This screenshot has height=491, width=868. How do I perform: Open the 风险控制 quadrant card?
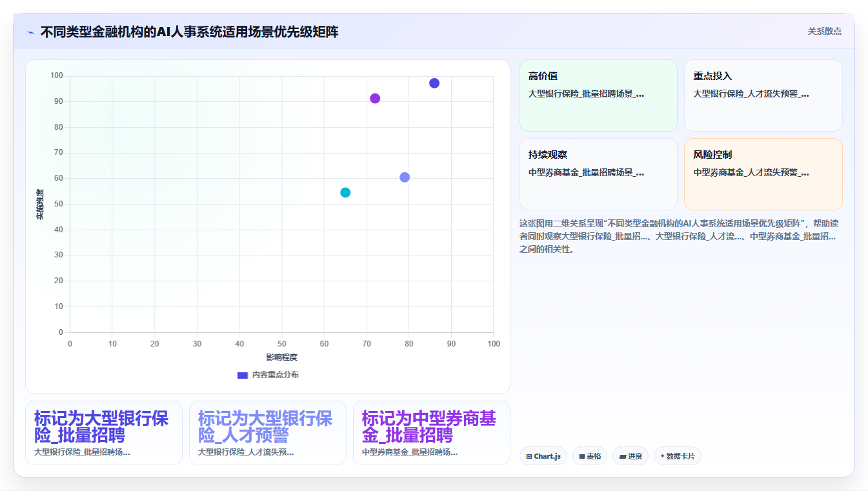[763, 174]
